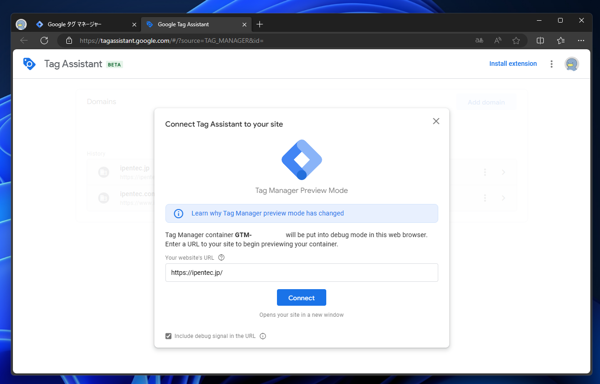Maximize the browser window
The image size is (600, 384).
(x=560, y=21)
